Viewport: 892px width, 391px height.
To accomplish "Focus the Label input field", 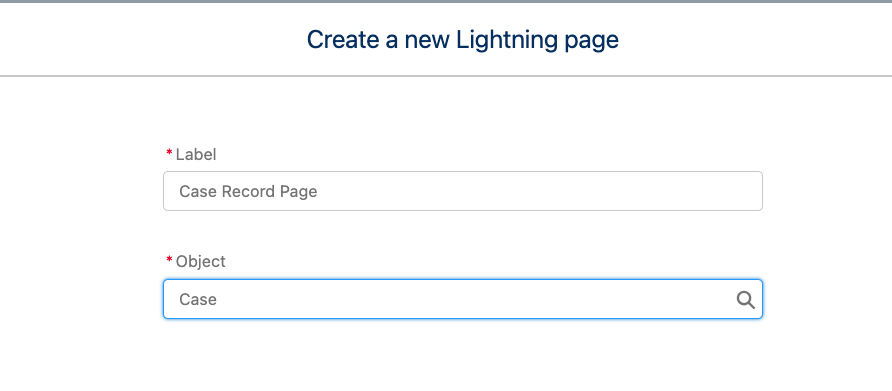I will coord(462,191).
